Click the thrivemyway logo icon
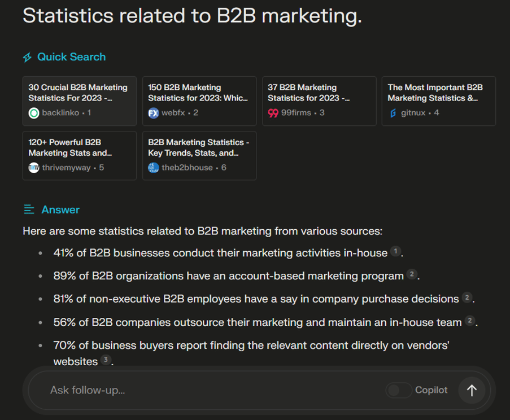This screenshot has height=420, width=510. 34,168
